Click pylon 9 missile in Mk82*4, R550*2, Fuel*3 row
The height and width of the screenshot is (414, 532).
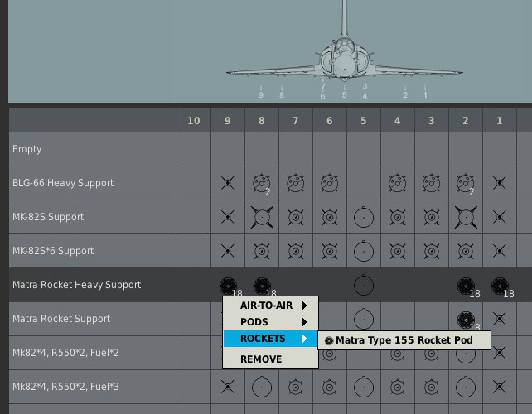pyautogui.click(x=228, y=387)
